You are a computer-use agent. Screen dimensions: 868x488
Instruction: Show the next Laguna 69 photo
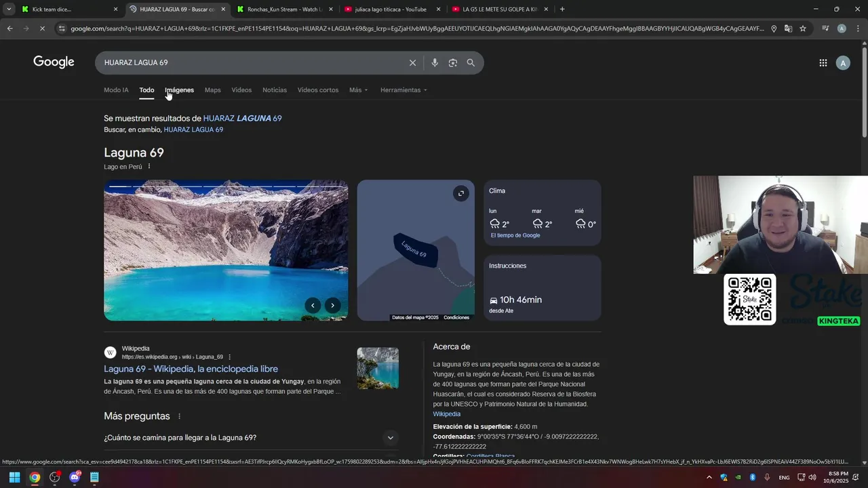pos(332,305)
